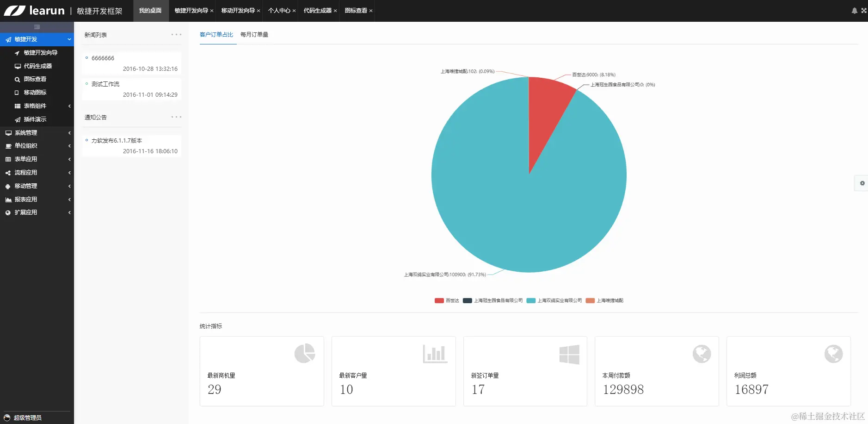Click the 利润总额 globe icon

833,354
